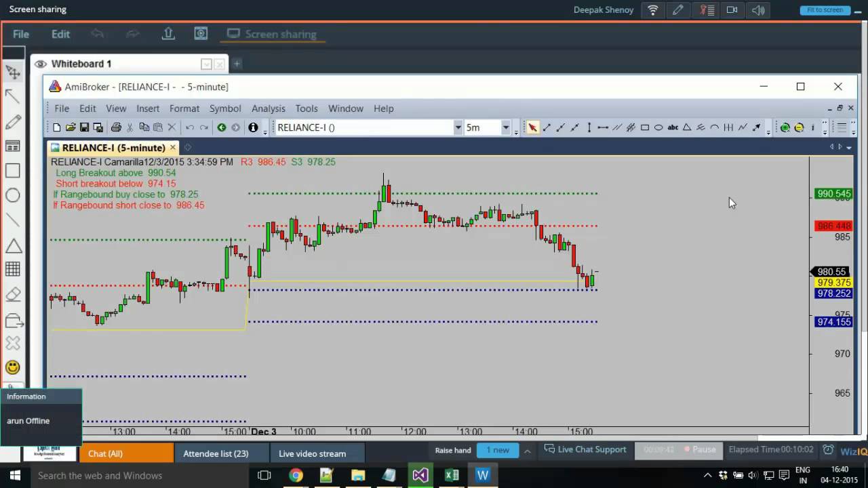The width and height of the screenshot is (868, 488).
Task: Select the abc text tool
Action: pos(673,127)
